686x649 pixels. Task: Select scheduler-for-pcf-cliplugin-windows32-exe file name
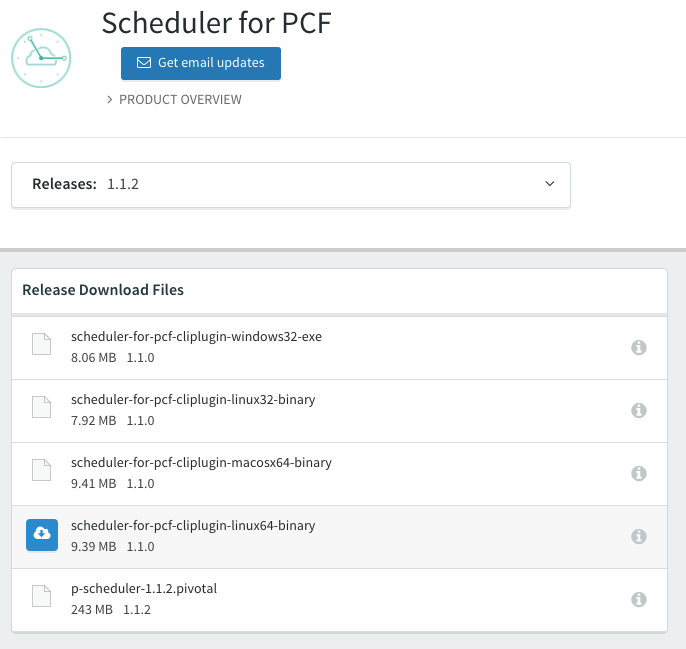click(196, 337)
